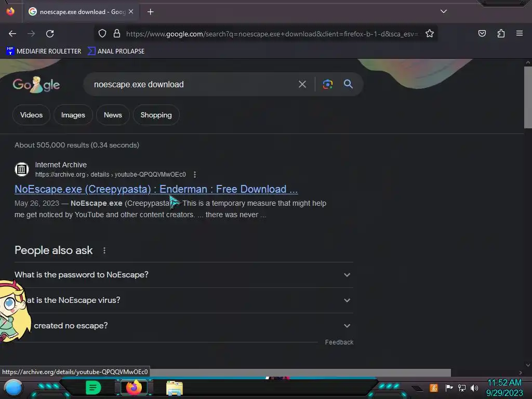Close the noescape.exe download tab
The image size is (532, 399).
pyautogui.click(x=131, y=11)
